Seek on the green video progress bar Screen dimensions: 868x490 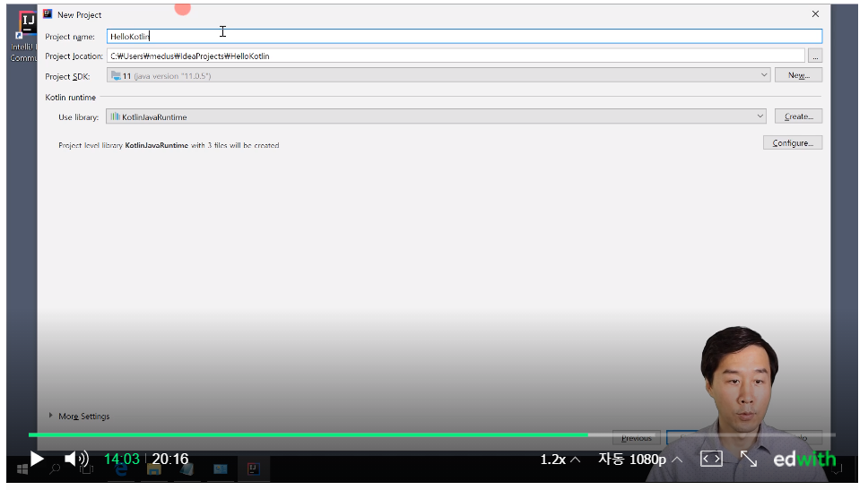pos(308,435)
